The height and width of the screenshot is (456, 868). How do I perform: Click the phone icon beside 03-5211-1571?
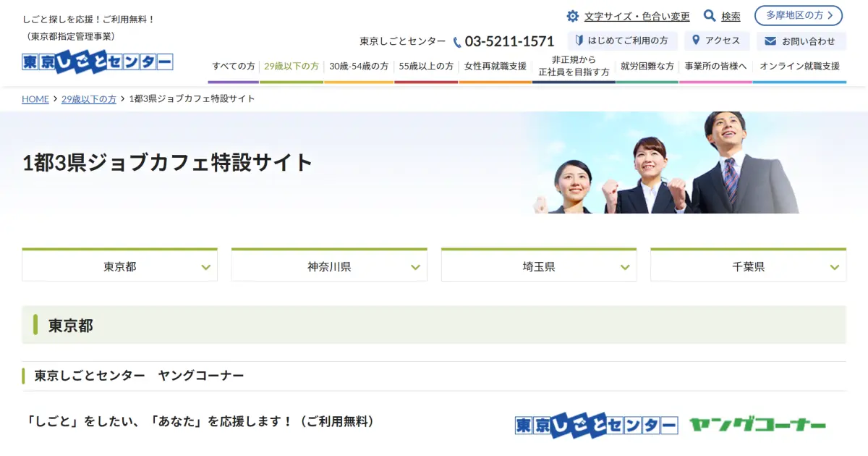[x=457, y=42]
